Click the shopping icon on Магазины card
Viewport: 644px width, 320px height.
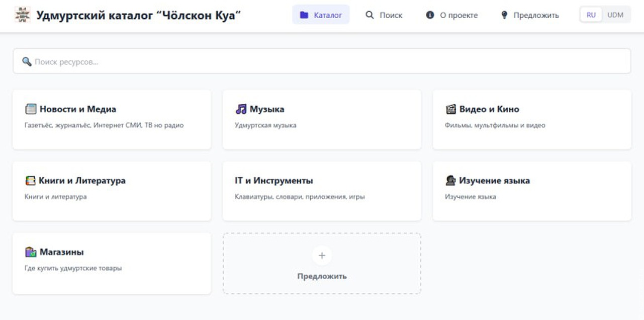click(x=31, y=252)
